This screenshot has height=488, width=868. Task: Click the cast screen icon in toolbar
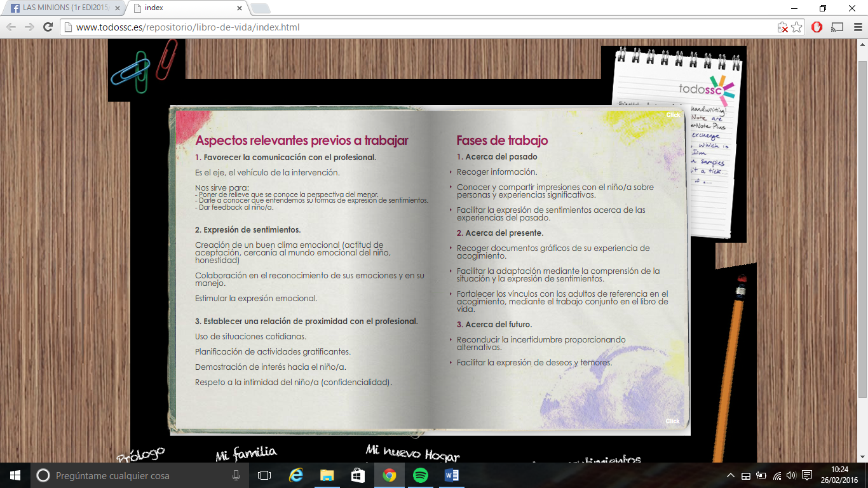click(x=837, y=27)
